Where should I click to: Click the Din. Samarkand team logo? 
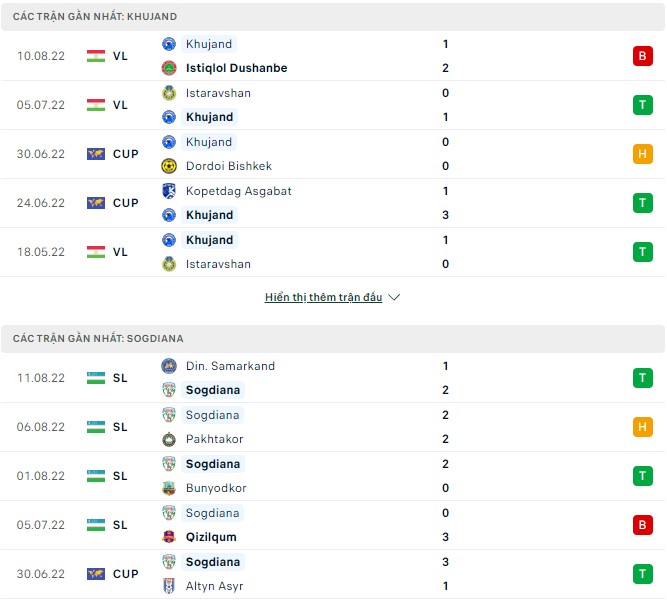(x=169, y=366)
